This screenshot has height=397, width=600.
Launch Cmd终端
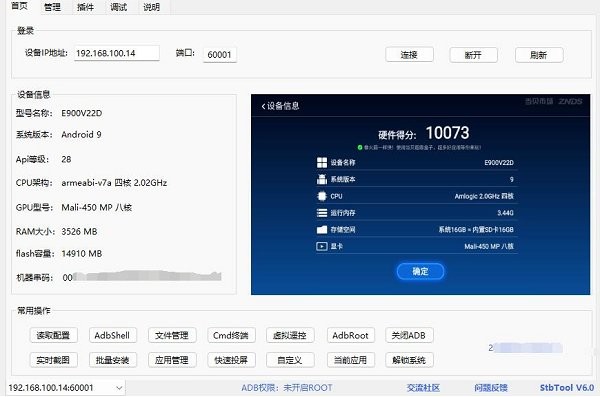click(231, 335)
